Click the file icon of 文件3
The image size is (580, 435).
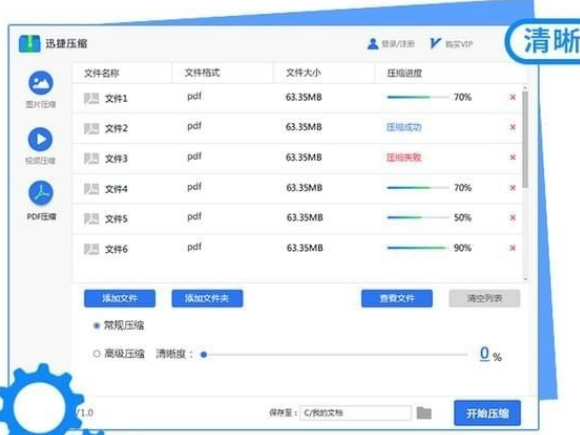point(91,159)
